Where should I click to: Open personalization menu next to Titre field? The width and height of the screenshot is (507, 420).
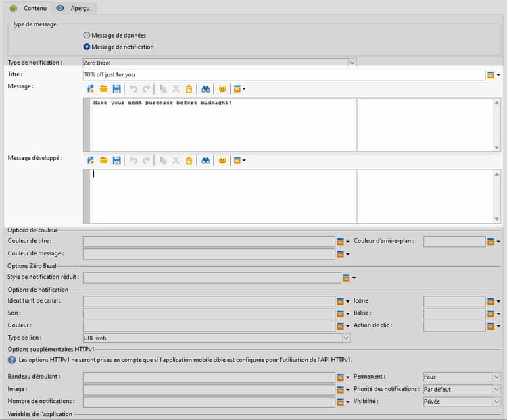(x=493, y=75)
